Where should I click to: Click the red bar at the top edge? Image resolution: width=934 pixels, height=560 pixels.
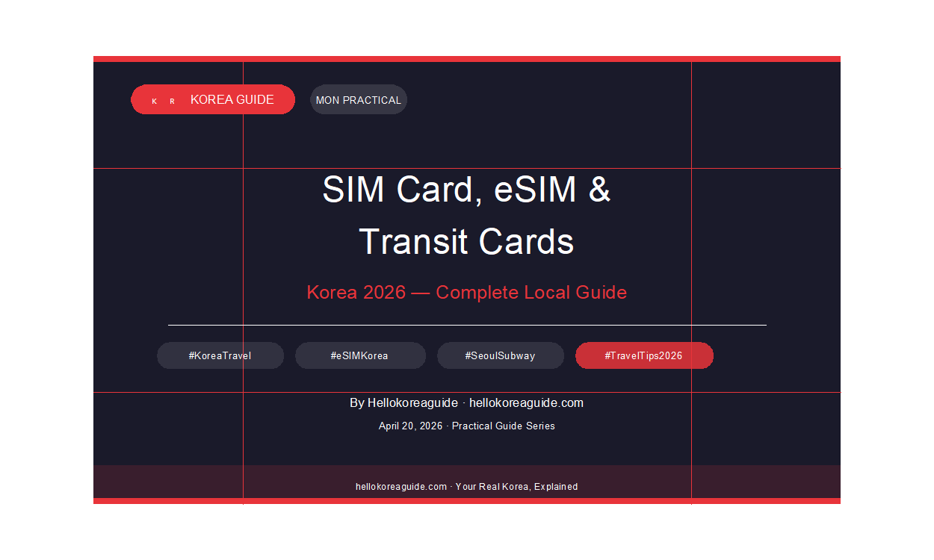coord(466,59)
